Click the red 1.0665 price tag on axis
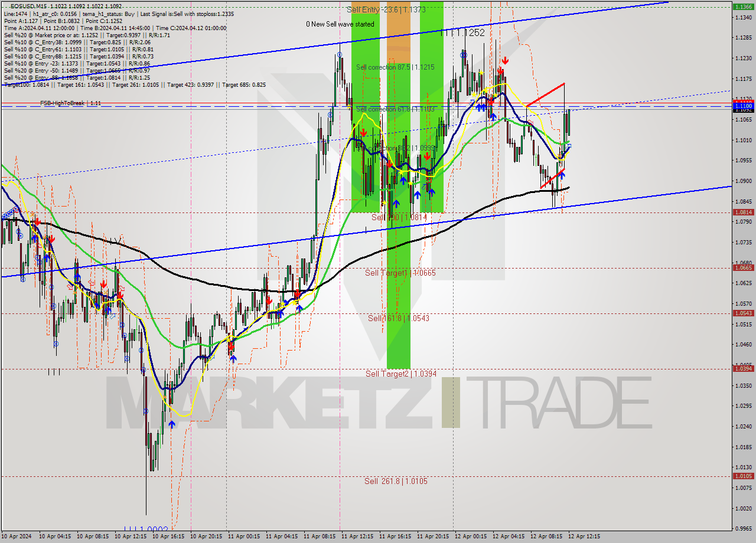Image resolution: width=756 pixels, height=543 pixels. (x=742, y=267)
